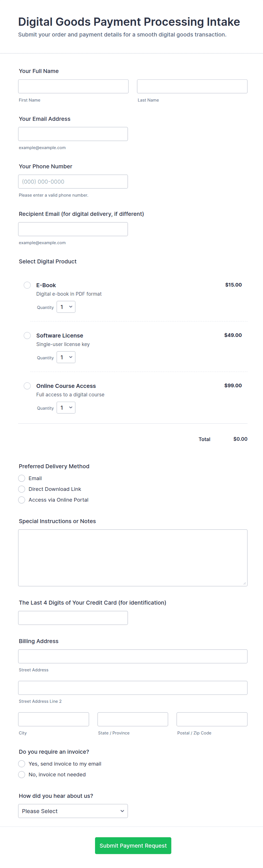Image resolution: width=263 pixels, height=868 pixels.
Task: Focus the First Name input field
Action: click(x=74, y=86)
